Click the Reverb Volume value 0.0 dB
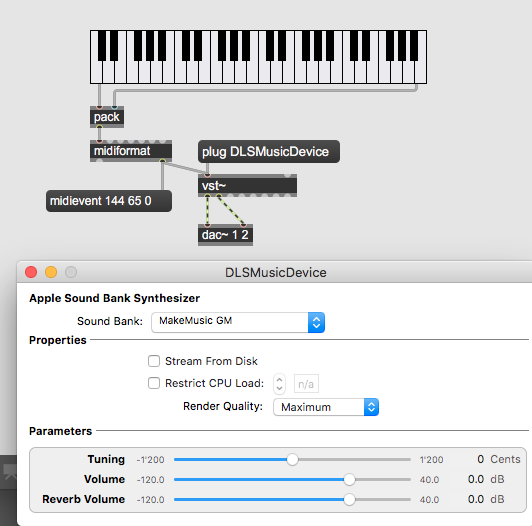 pyautogui.click(x=486, y=499)
